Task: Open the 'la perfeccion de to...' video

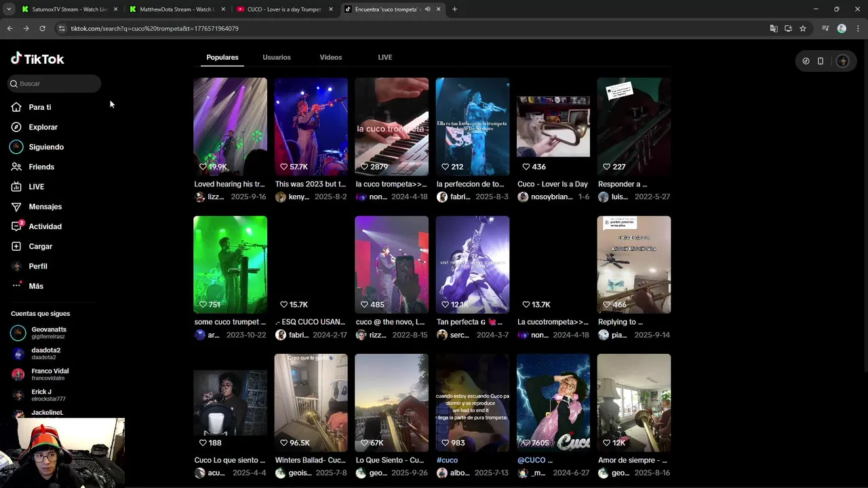Action: [x=472, y=127]
